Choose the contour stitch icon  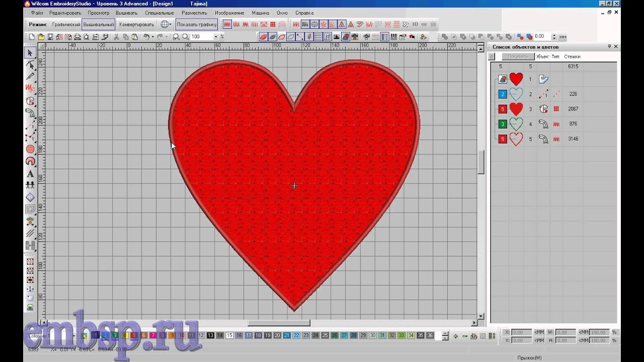tap(282, 24)
